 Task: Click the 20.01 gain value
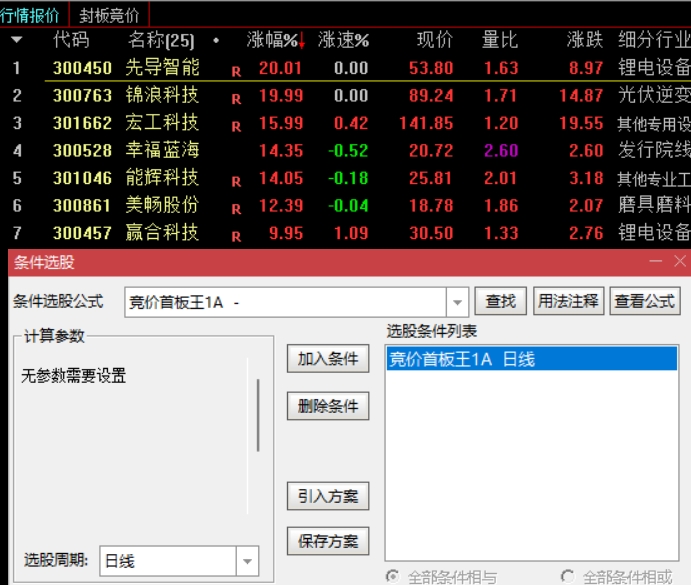(280, 68)
